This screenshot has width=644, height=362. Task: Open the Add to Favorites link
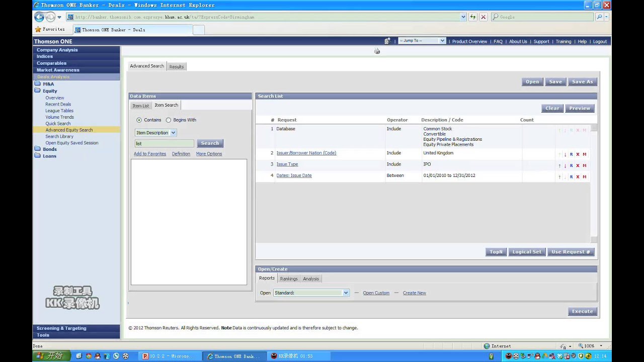click(150, 154)
